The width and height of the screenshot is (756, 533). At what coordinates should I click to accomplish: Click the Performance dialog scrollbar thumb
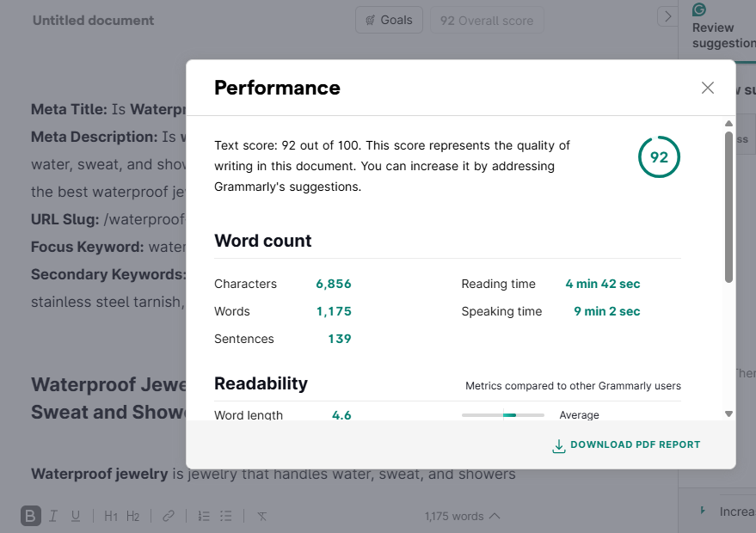728,207
